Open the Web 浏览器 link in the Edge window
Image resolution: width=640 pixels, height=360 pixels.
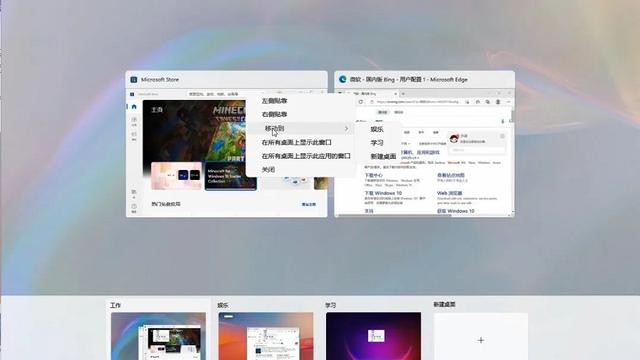pyautogui.click(x=449, y=193)
